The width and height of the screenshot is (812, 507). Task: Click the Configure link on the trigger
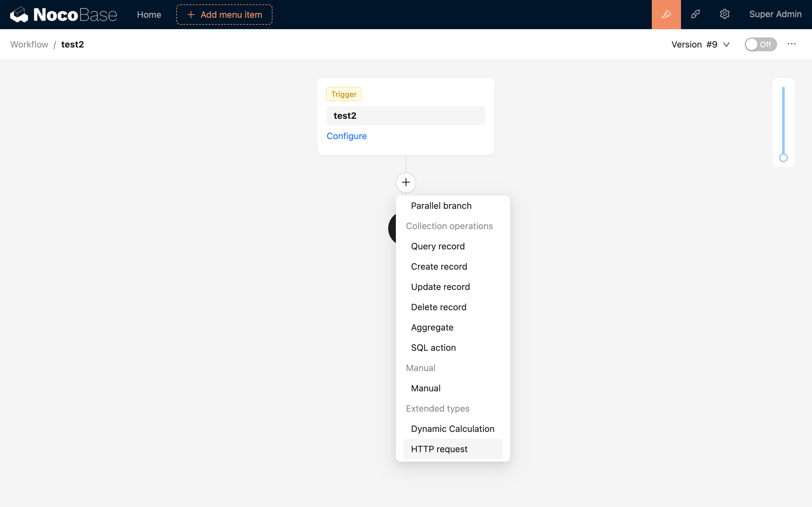[x=347, y=136]
